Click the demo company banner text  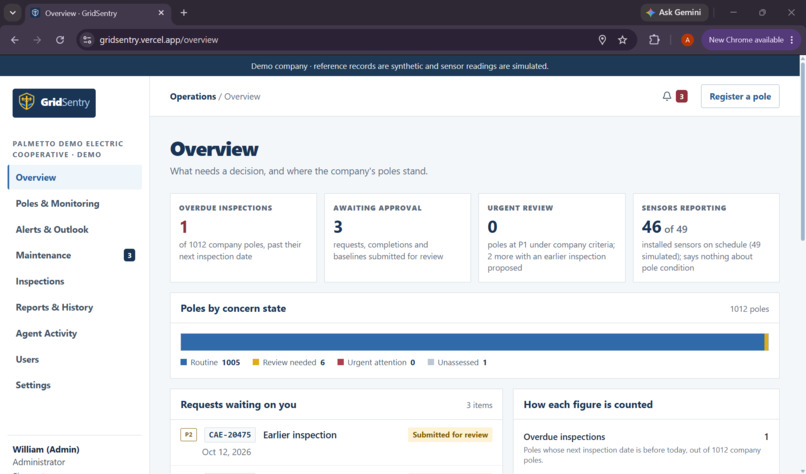point(399,66)
